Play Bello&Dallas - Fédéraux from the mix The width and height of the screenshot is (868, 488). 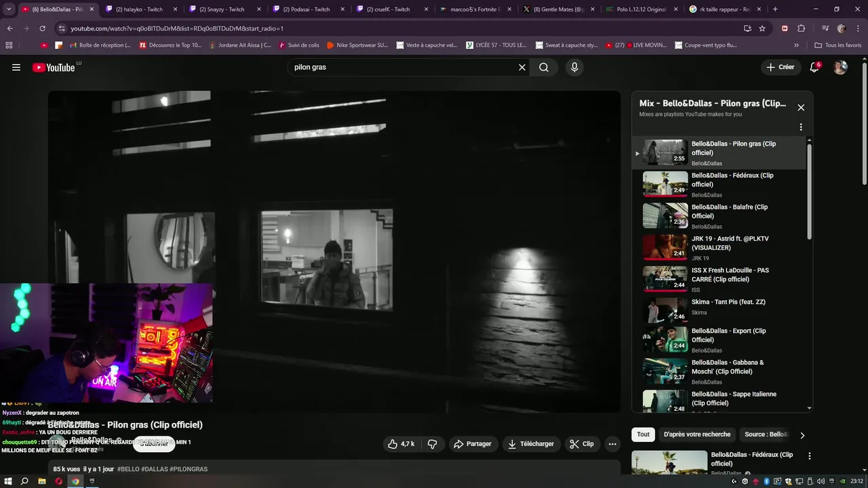(x=721, y=184)
